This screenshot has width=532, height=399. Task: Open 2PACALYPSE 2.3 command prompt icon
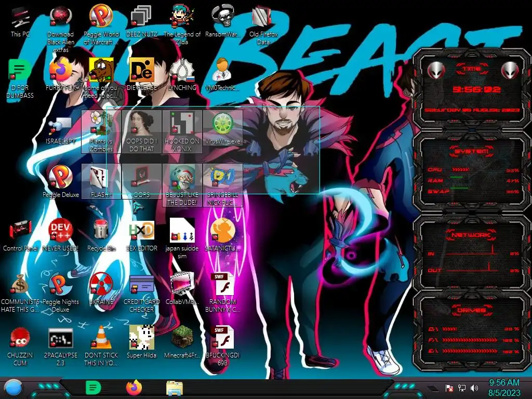(60, 346)
